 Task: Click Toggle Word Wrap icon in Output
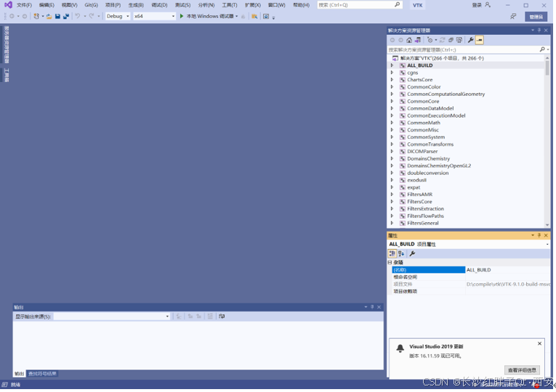(222, 317)
